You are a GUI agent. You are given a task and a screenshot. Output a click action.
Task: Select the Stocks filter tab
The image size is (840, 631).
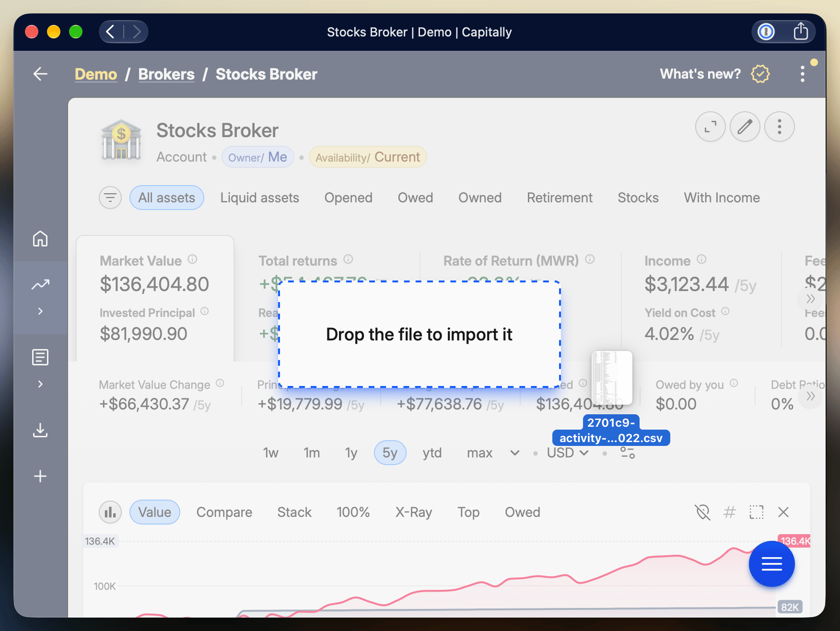point(638,198)
